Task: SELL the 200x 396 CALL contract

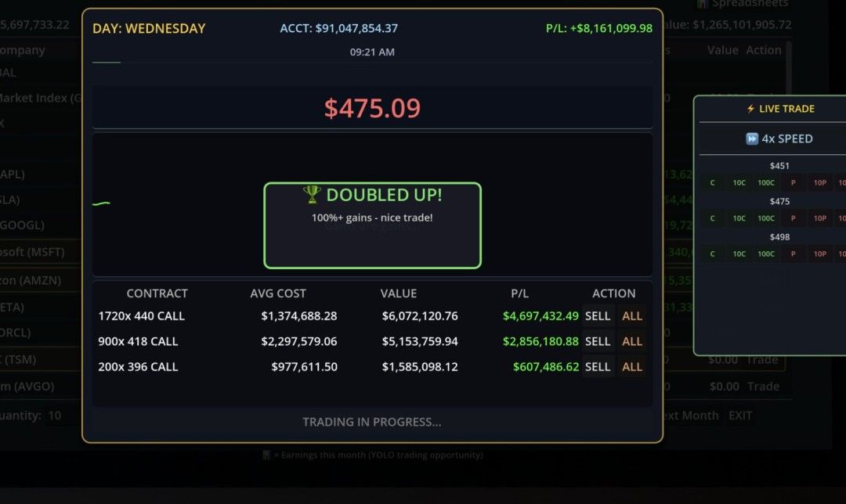Action: point(598,366)
